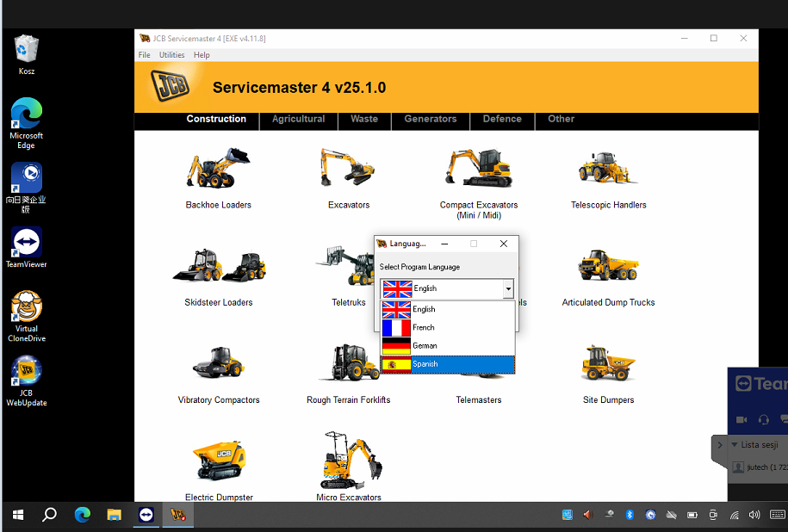Viewport: 788px width, 532px height.
Task: Pick English from the open language list
Action: coord(448,309)
